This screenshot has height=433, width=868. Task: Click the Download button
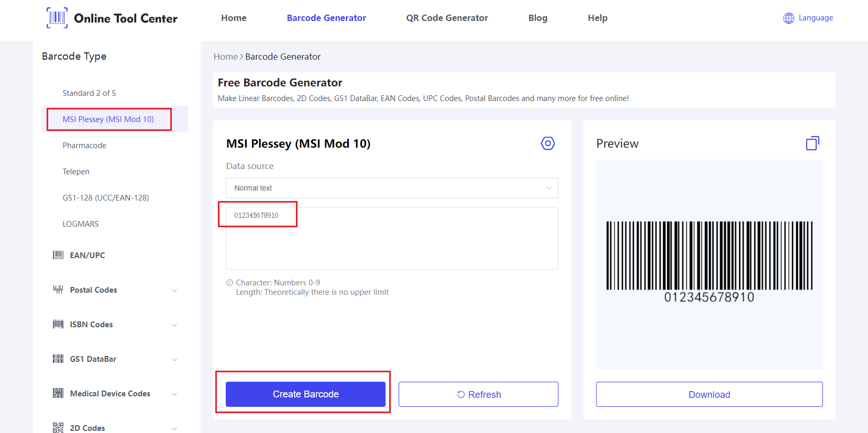click(709, 394)
